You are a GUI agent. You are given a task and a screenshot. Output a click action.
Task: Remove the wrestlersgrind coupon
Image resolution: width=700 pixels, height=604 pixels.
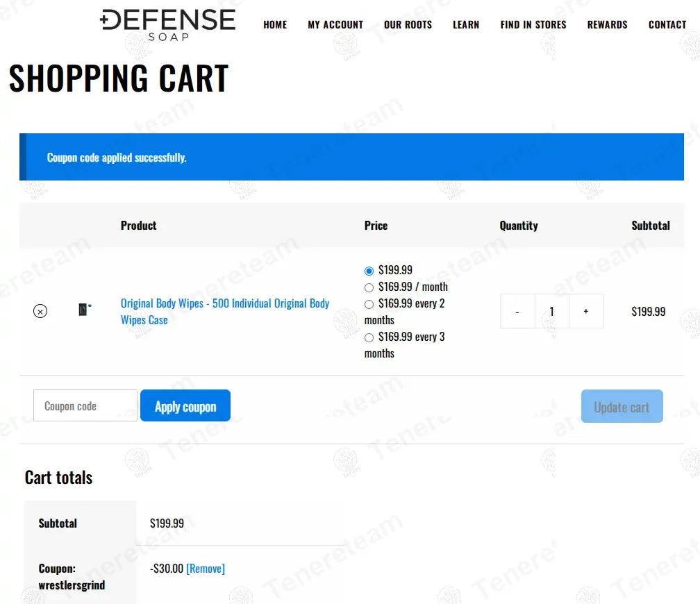pos(206,569)
